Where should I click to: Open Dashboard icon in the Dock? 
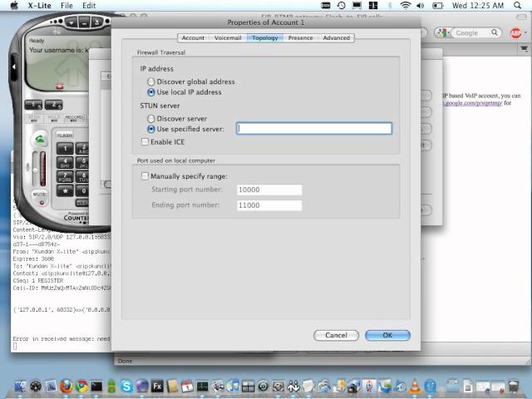36,387
